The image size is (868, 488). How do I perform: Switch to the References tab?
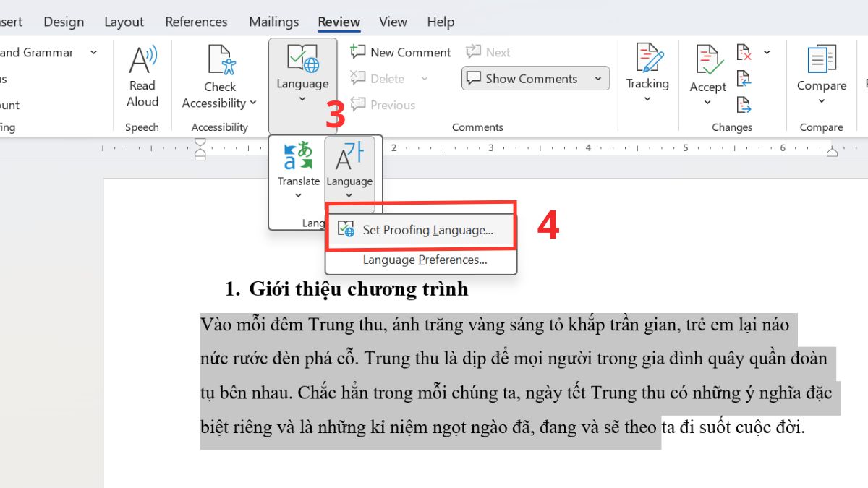tap(196, 22)
